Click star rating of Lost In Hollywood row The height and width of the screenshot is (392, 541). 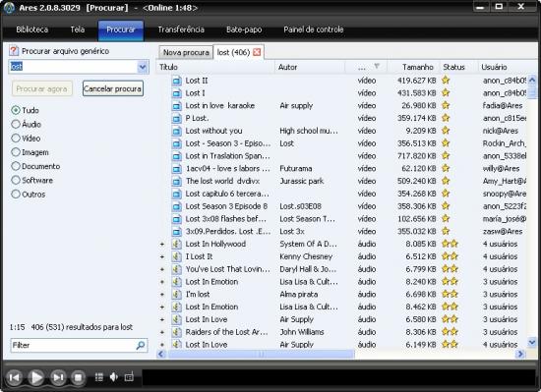pos(450,244)
